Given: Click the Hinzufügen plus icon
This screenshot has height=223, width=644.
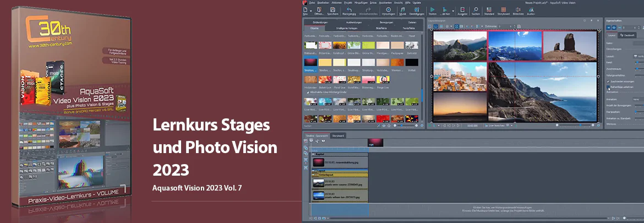Looking at the screenshot, I should pyautogui.click(x=389, y=10).
